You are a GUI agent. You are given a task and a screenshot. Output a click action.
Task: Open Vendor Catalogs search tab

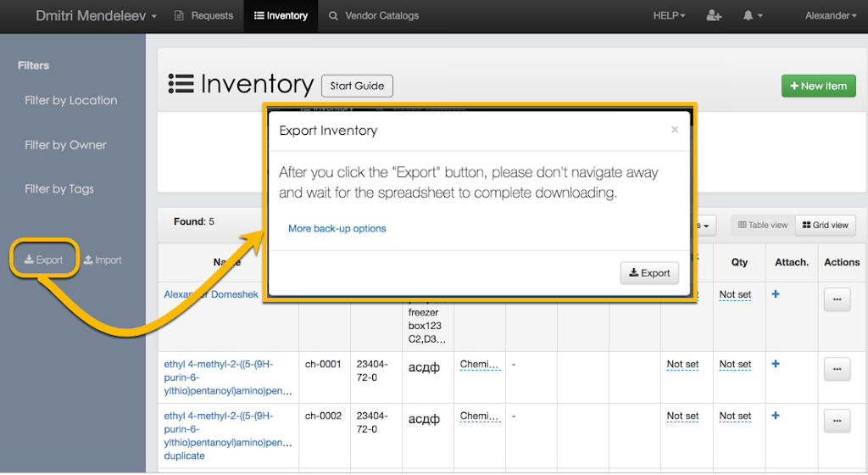coord(374,15)
